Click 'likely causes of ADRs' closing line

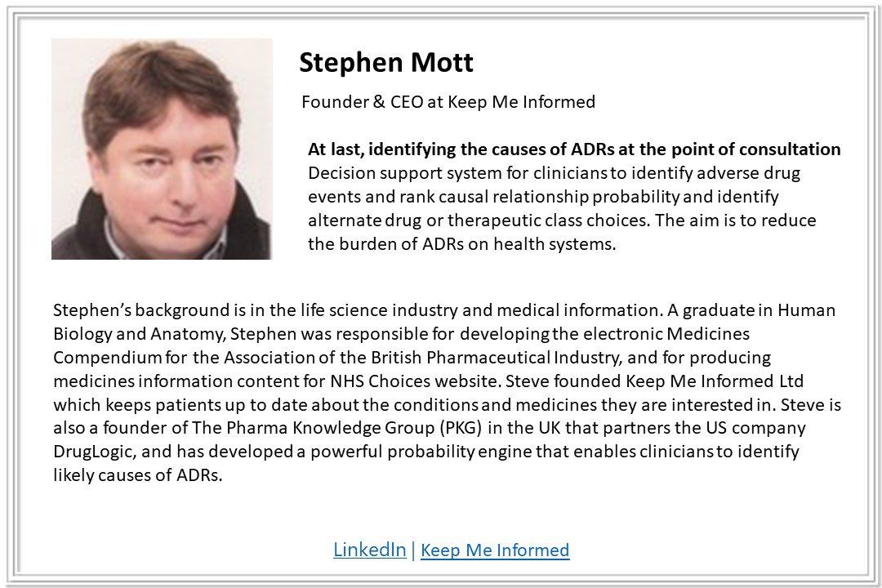coord(138,475)
